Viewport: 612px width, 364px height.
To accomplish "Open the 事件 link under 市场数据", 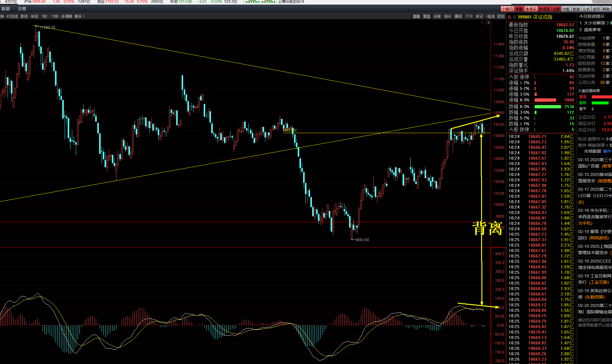I will (607, 151).
